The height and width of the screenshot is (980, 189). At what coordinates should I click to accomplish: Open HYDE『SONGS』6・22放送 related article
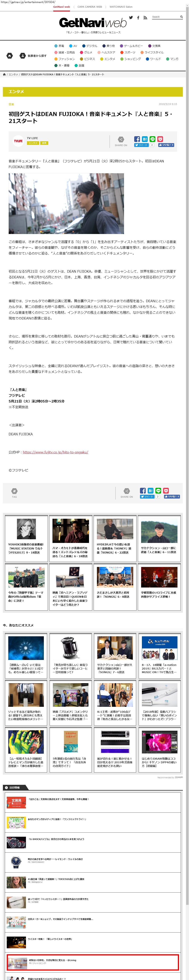115,539
